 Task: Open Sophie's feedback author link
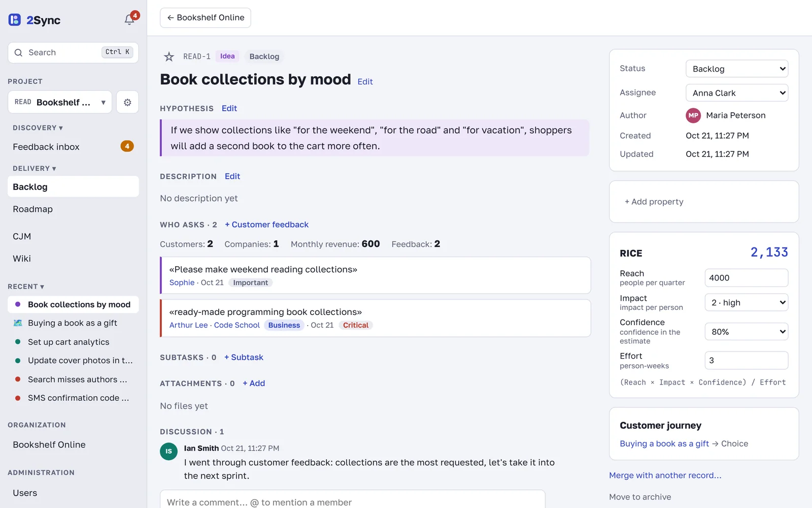182,282
